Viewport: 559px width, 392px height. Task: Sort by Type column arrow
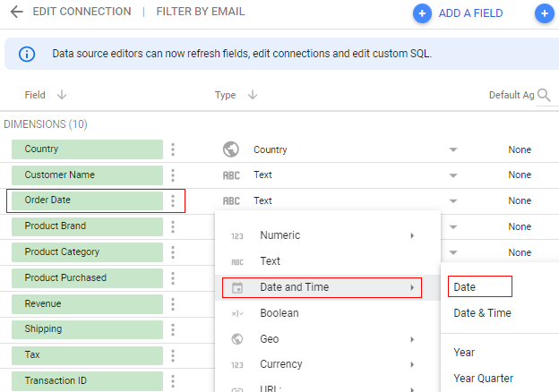[253, 95]
